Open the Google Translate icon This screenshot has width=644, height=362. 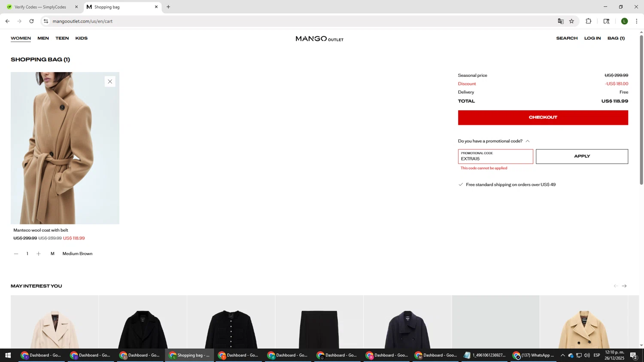[560, 21]
